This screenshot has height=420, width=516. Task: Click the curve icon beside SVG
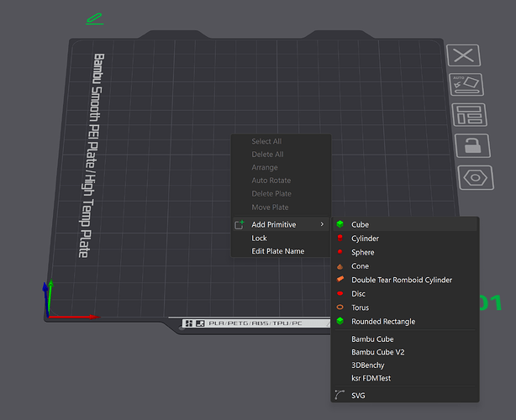point(340,395)
